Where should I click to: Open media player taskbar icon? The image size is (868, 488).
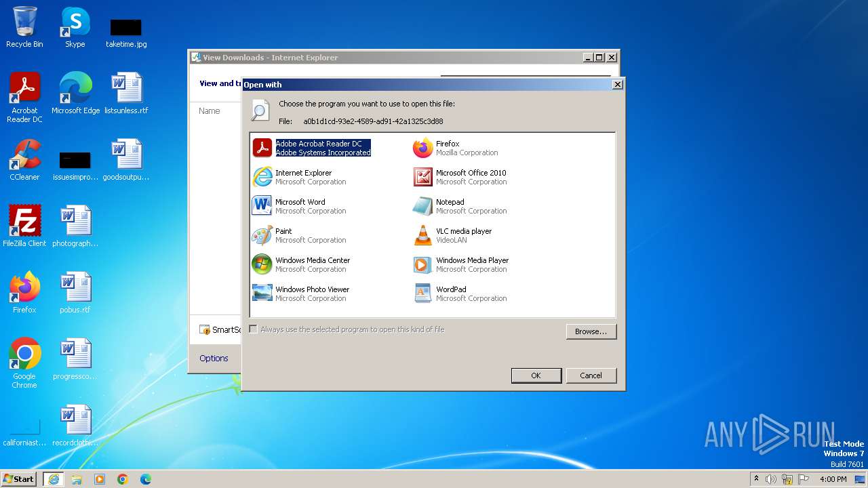click(x=100, y=479)
